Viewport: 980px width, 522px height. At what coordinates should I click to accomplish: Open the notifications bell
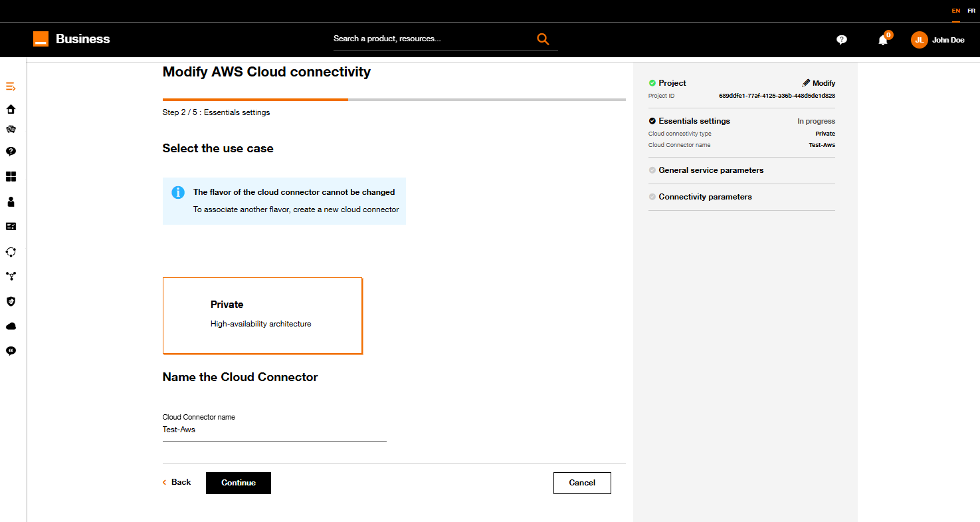pyautogui.click(x=883, y=40)
